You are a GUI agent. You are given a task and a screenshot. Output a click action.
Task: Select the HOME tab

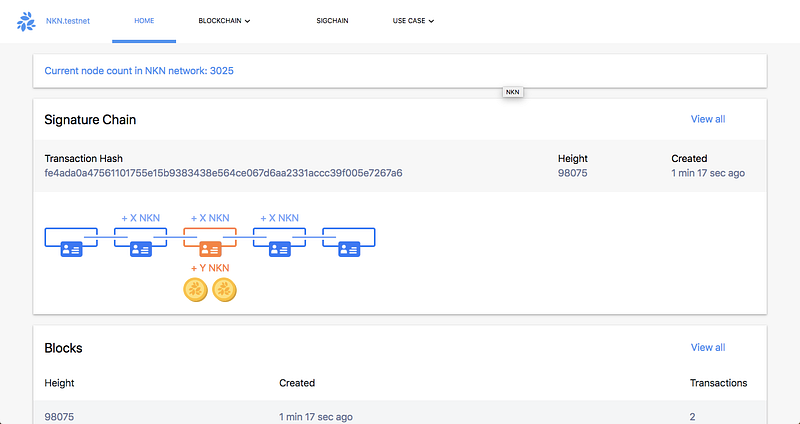click(x=144, y=21)
